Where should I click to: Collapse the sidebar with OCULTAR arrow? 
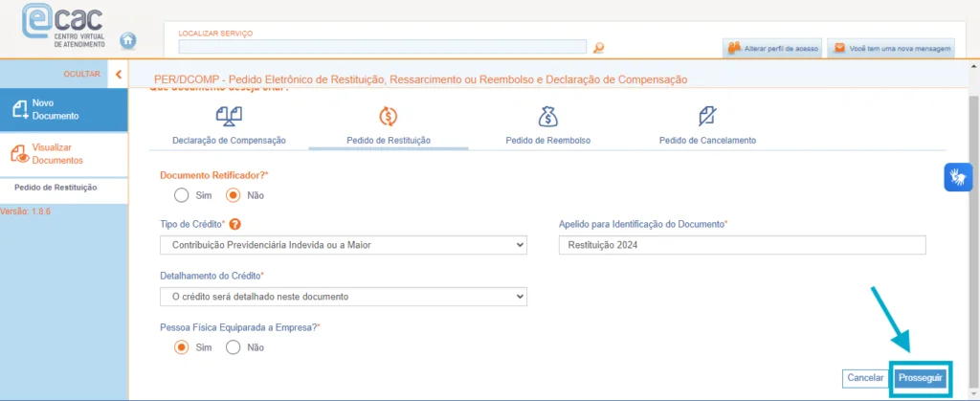[x=118, y=74]
